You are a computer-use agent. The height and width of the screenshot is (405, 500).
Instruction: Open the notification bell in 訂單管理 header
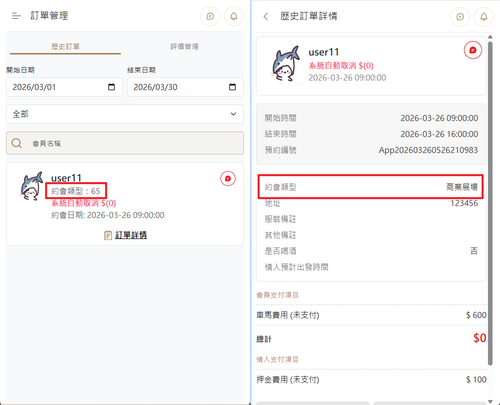pos(234,16)
